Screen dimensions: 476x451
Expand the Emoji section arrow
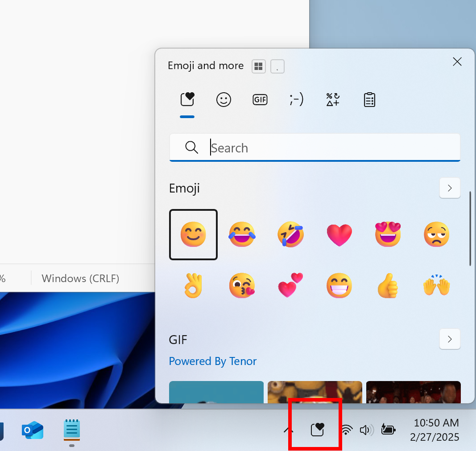coord(450,188)
